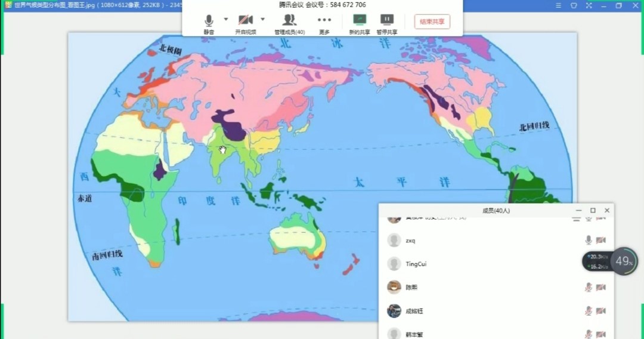Expand video options arrow beside 开启视频
The height and width of the screenshot is (339, 644).
point(262,19)
